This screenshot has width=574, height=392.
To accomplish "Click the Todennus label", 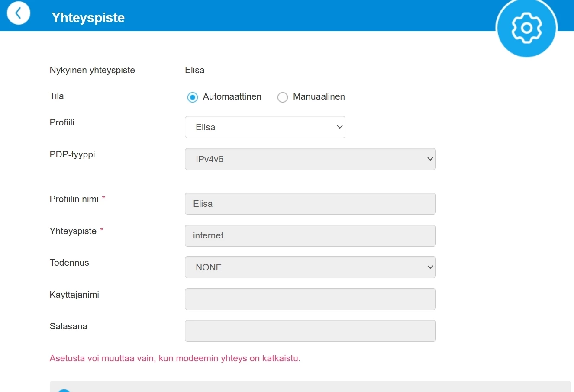I will pyautogui.click(x=69, y=263).
